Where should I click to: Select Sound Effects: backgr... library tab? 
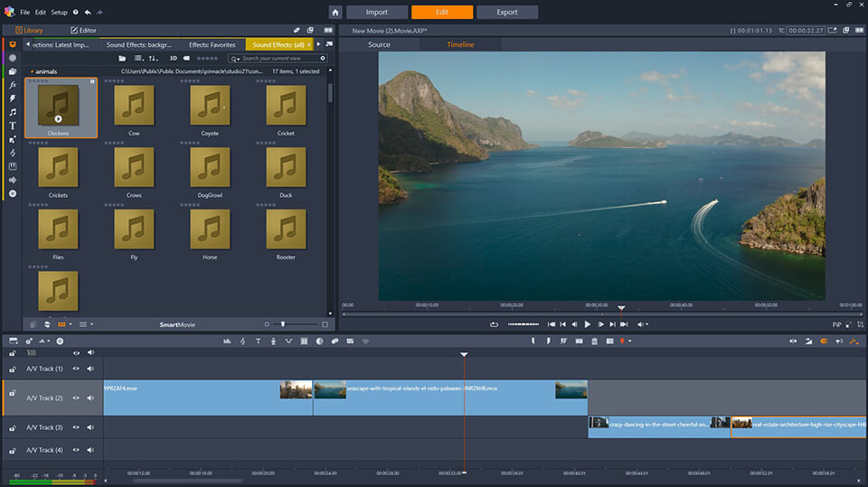click(x=138, y=45)
